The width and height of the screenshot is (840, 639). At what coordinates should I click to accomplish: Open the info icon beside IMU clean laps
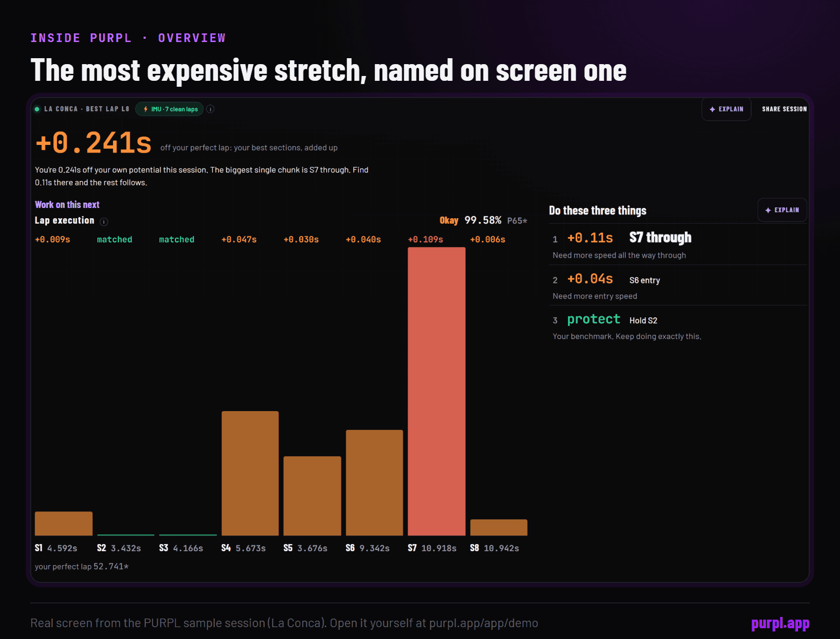[x=211, y=109]
